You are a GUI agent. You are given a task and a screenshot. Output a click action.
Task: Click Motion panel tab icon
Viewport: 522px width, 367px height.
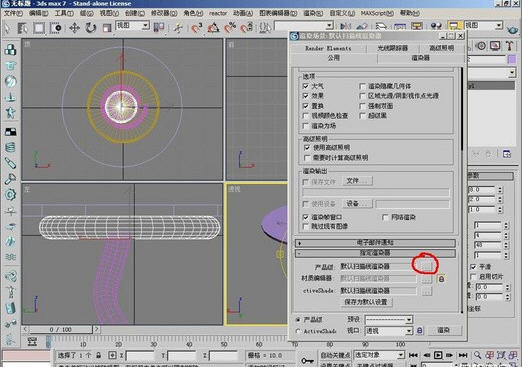[x=481, y=46]
